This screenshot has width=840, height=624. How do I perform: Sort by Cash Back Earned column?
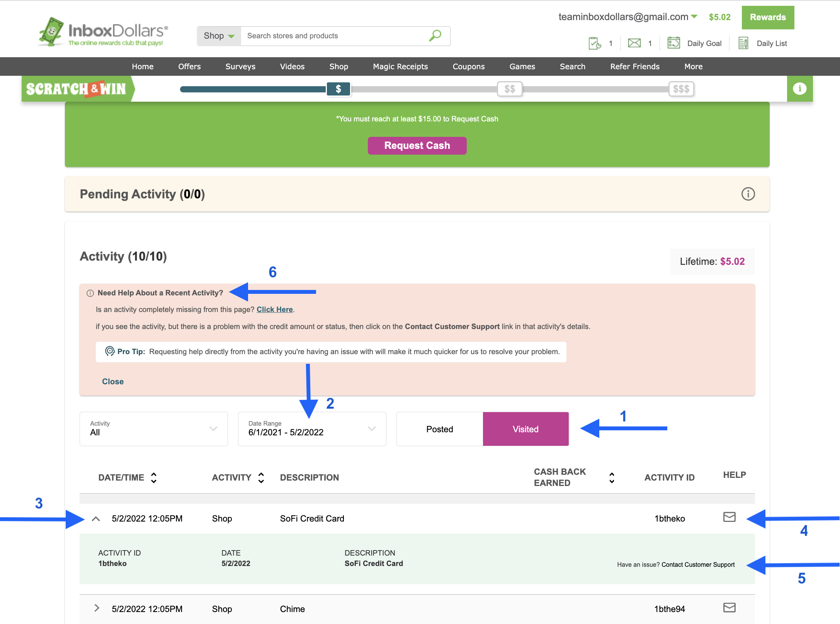pos(612,478)
